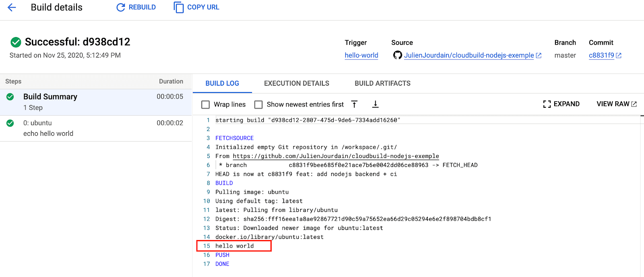Image resolution: width=644 pixels, height=277 pixels.
Task: Click the Duration column header
Action: click(x=171, y=81)
